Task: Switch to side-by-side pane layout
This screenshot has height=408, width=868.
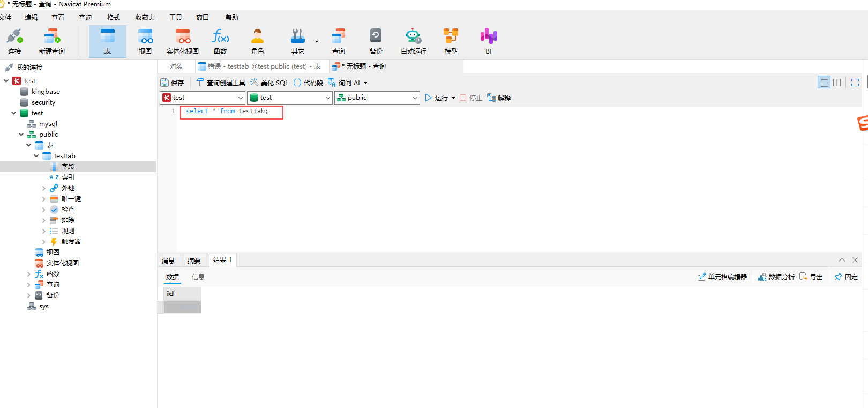Action: click(837, 83)
